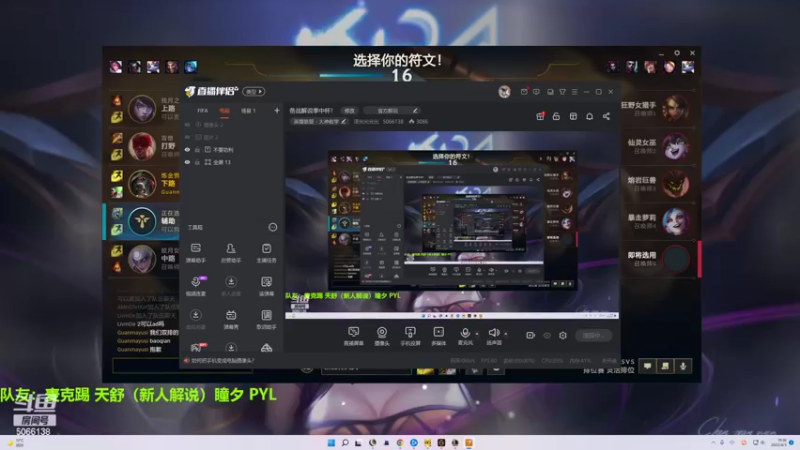Viewport: 800px width, 450px height.
Task: Click the League chat input field
Action: pyautogui.click(x=182, y=365)
